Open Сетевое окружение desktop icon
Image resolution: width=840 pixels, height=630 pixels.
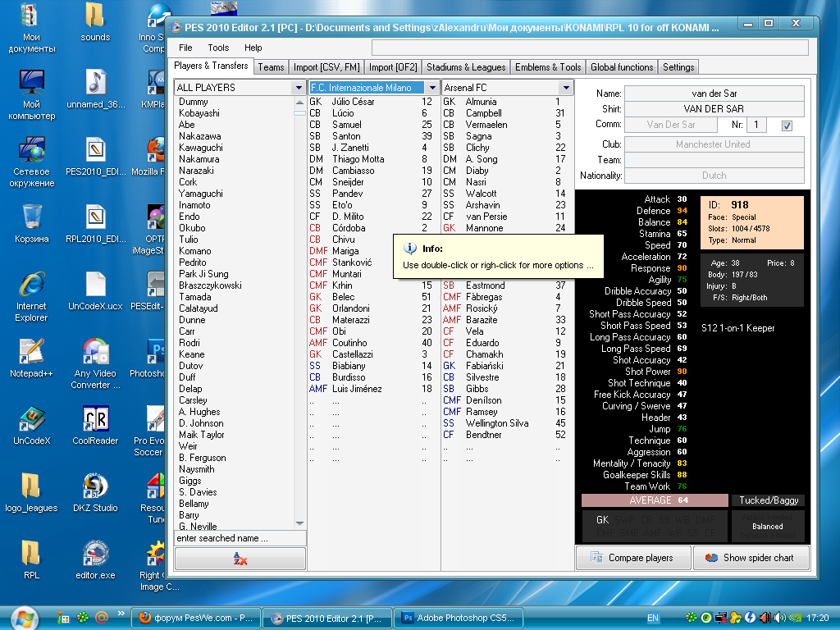coord(32,162)
